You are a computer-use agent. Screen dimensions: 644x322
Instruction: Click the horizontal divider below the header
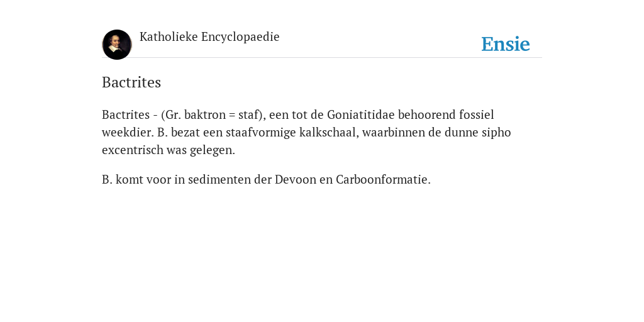click(322, 58)
